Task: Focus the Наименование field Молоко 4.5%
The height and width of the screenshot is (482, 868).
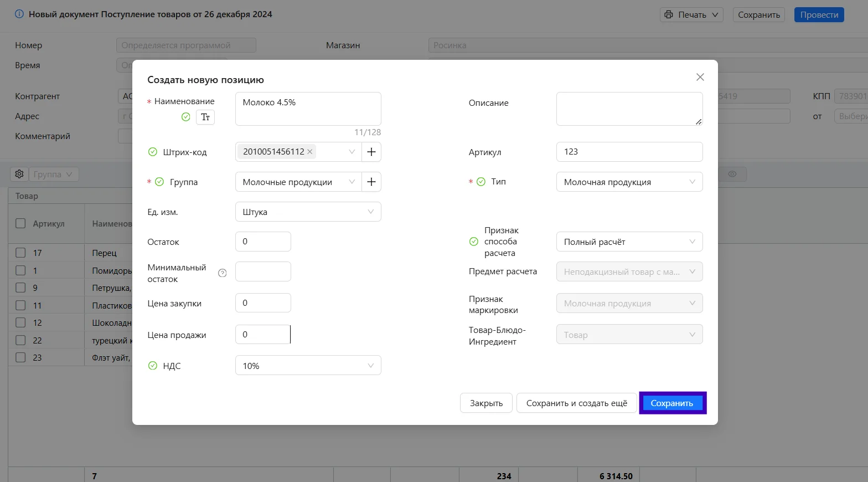Action: click(308, 109)
